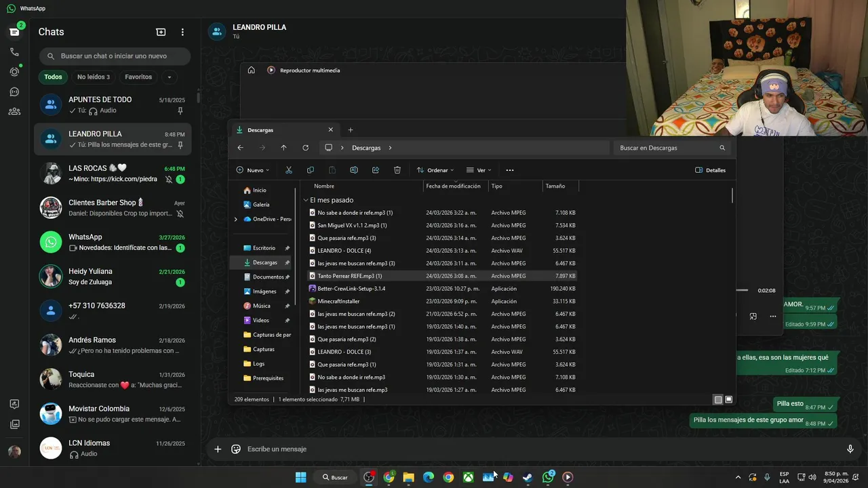
Task: Go back in the Descargas Explorer window
Action: [240, 148]
